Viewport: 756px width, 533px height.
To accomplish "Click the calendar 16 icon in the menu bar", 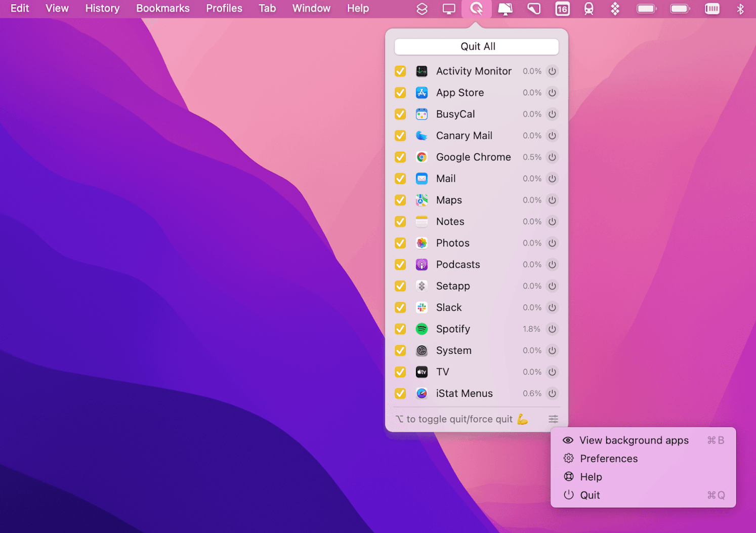I will click(562, 9).
